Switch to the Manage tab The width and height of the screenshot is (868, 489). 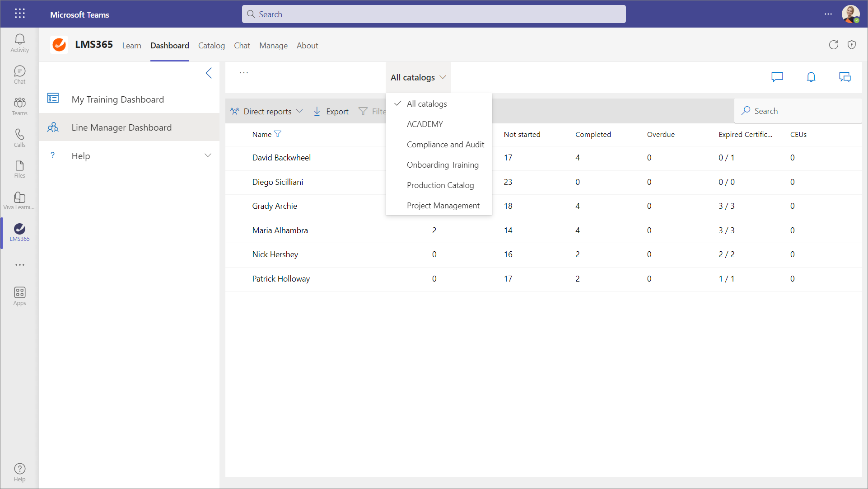click(273, 46)
